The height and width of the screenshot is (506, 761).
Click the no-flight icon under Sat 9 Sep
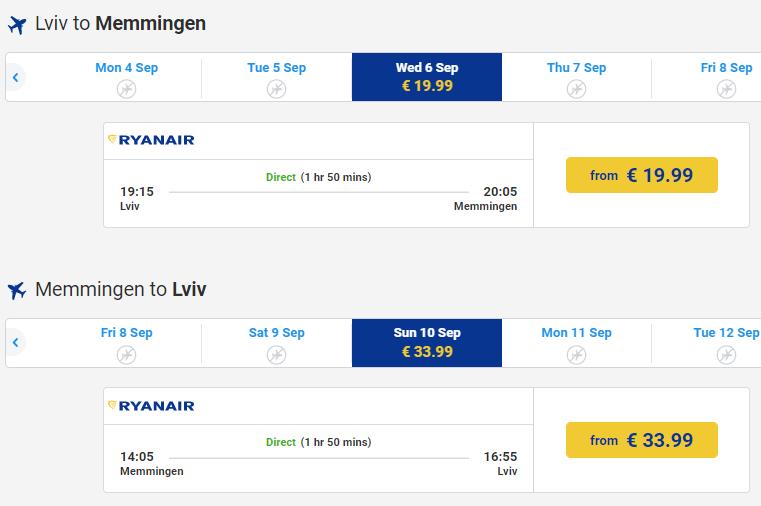(x=276, y=355)
